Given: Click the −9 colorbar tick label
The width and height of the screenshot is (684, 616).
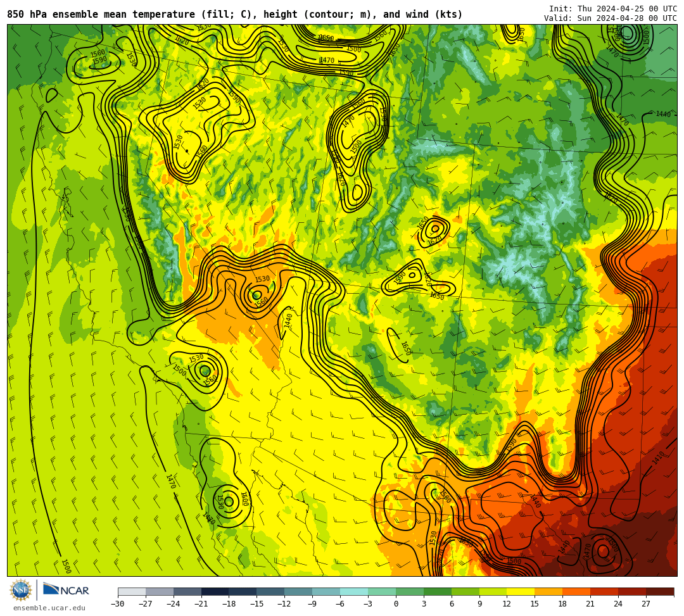Looking at the screenshot, I should (313, 604).
